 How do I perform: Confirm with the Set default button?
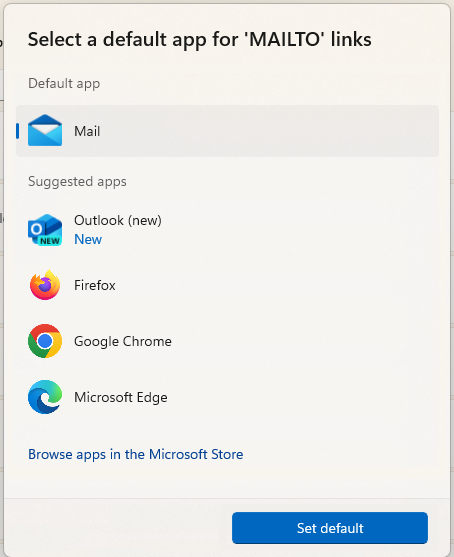point(330,528)
